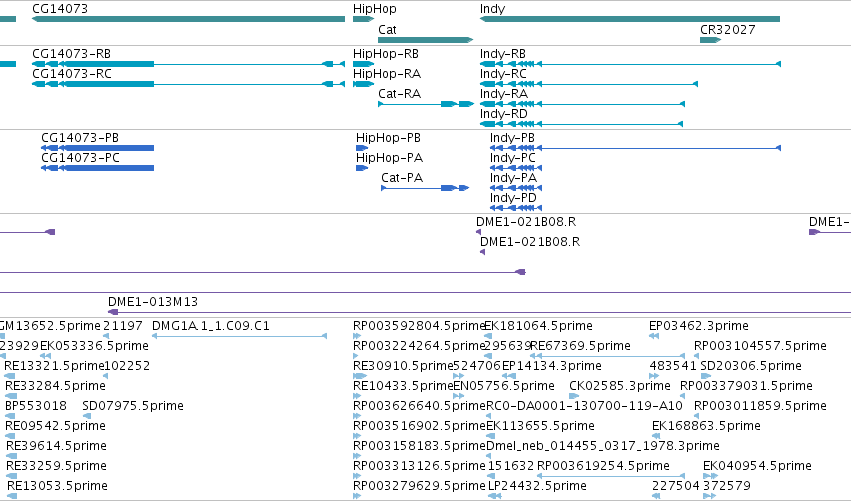Click the RE33284.5prime EST label
Viewport: 851px width, 501px height.
coord(55,386)
